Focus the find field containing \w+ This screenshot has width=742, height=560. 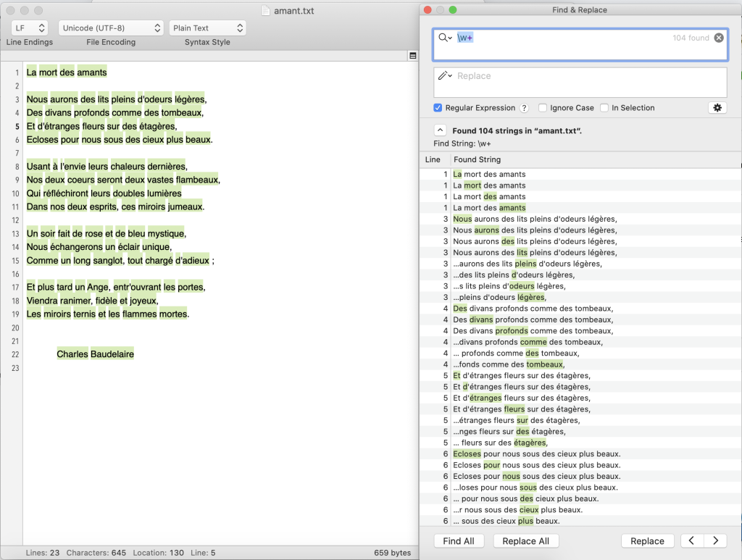(x=580, y=45)
